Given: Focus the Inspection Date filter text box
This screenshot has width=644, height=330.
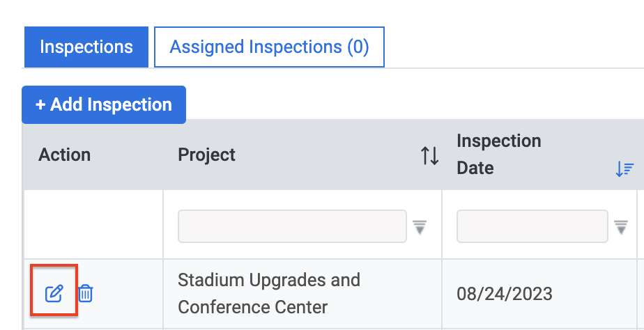Looking at the screenshot, I should coord(532,226).
